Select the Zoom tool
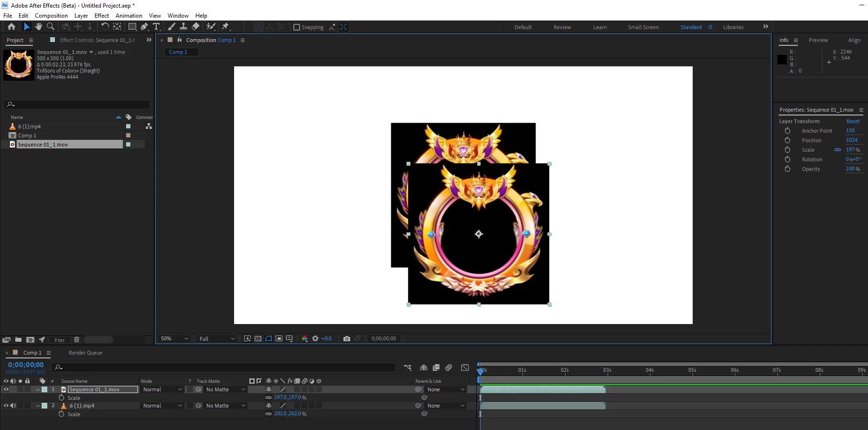868x430 pixels. (51, 27)
